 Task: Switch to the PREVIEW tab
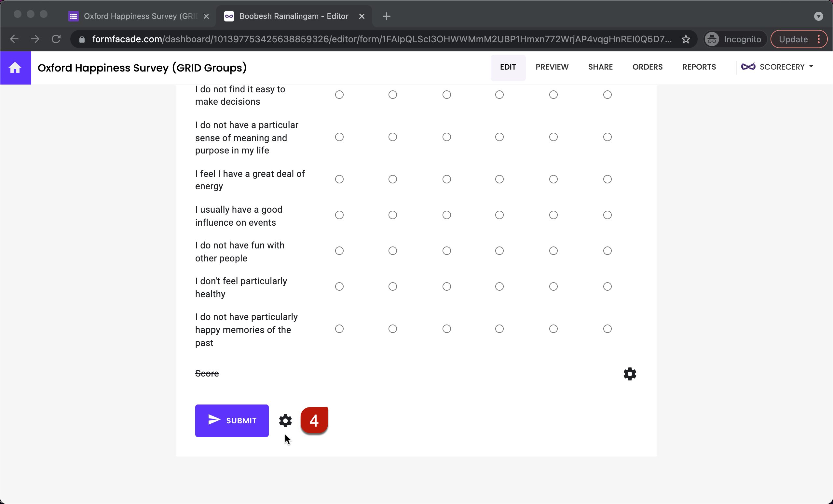pyautogui.click(x=552, y=67)
